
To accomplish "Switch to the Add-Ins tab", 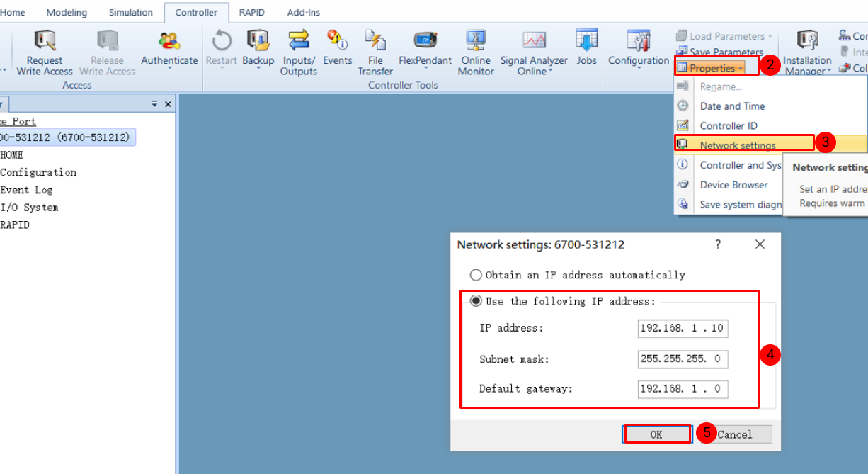I will click(304, 12).
